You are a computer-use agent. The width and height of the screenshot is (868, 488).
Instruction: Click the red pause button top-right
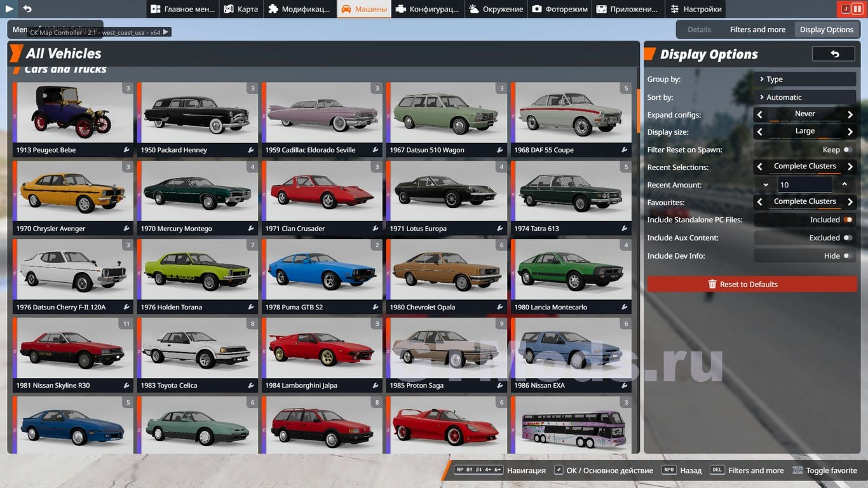point(857,9)
